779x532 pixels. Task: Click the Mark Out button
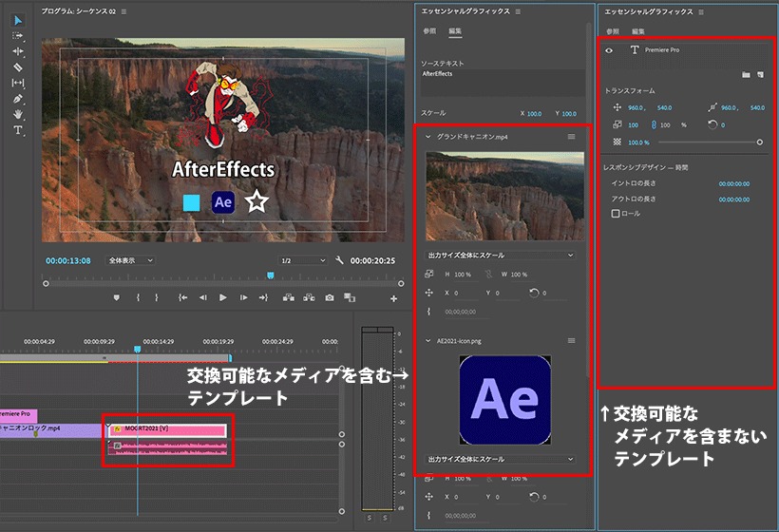pyautogui.click(x=156, y=297)
